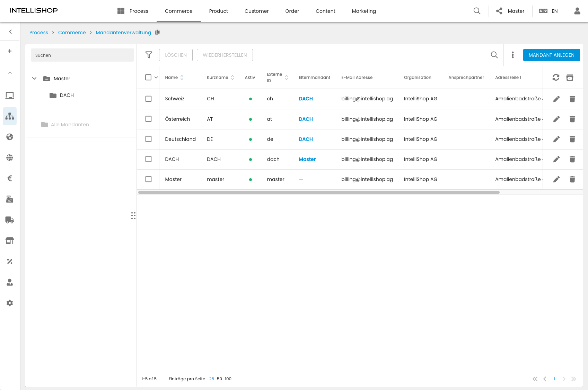Click the MANDANT ANLEGEN button
588x390 pixels.
coord(551,55)
